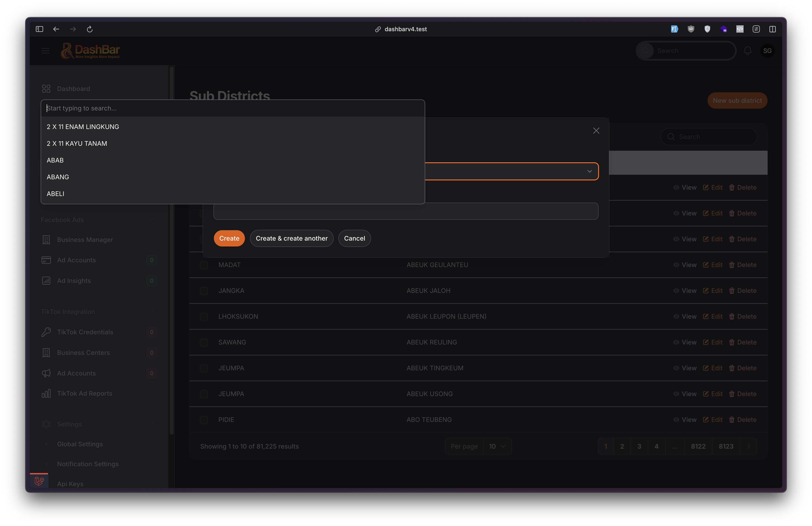Click the TikTok Credentials key icon

pyautogui.click(x=46, y=332)
